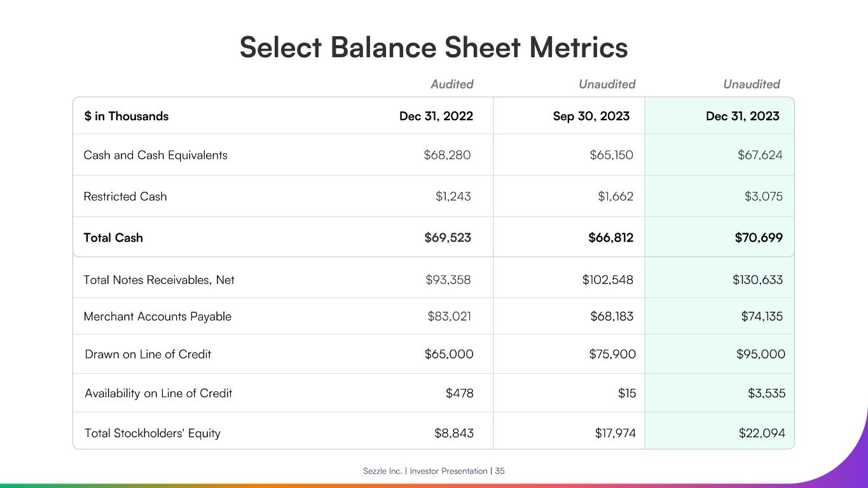The height and width of the screenshot is (488, 868).
Task: Click the Select Balance Sheet Metrics title
Action: click(x=434, y=48)
